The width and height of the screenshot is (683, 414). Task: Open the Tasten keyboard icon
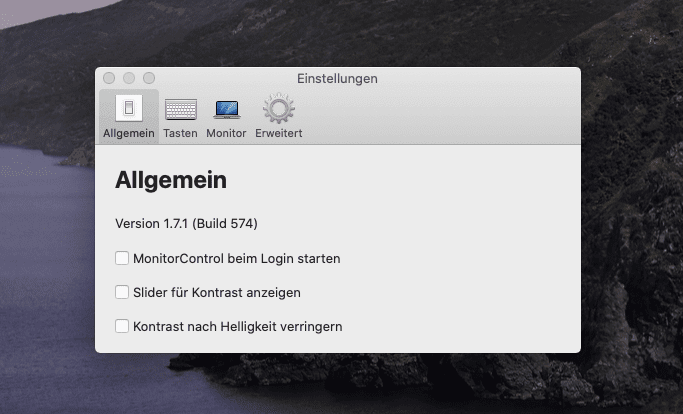click(181, 109)
